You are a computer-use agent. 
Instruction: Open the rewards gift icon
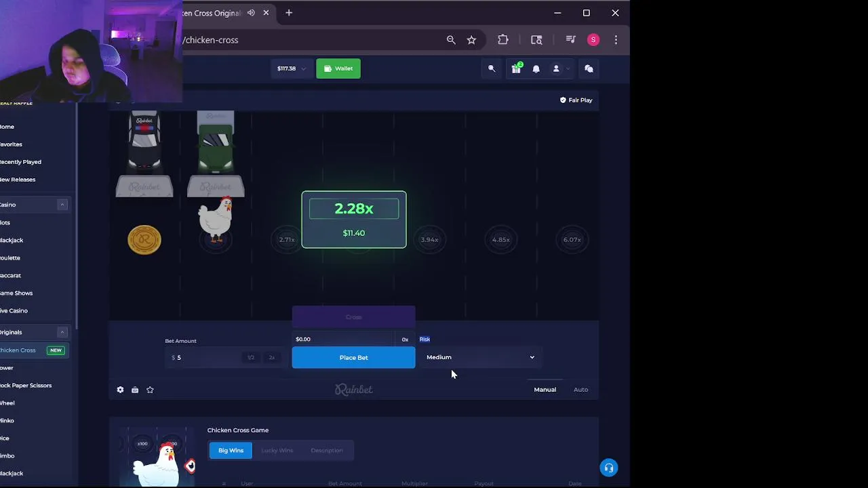[x=516, y=68]
